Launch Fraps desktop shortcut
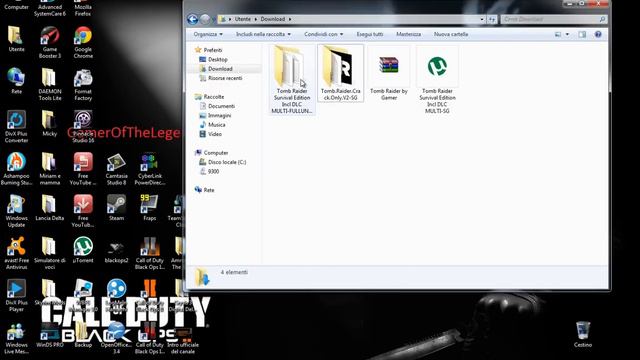The height and width of the screenshot is (360, 640). click(149, 208)
